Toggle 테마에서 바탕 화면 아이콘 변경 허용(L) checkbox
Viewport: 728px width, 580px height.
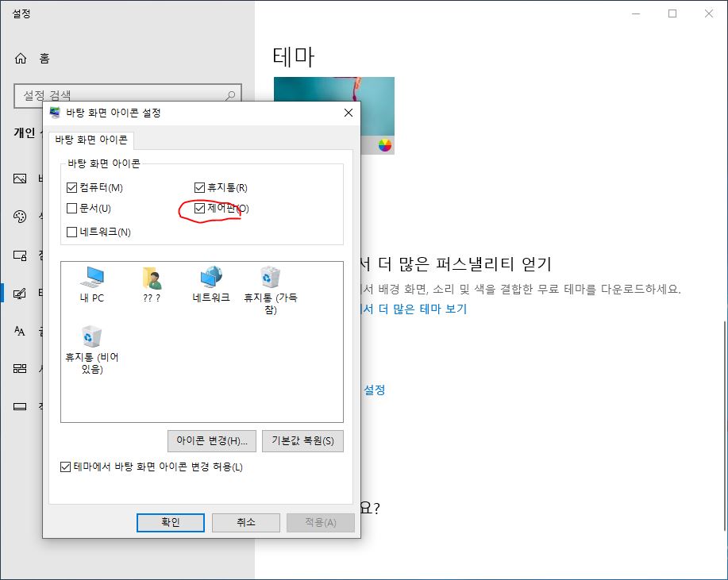[65, 467]
